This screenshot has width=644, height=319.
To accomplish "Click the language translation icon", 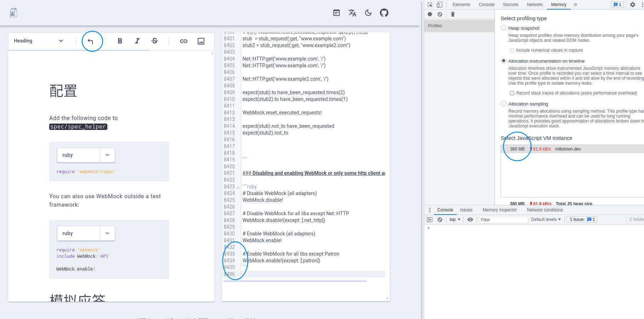I will (x=352, y=13).
